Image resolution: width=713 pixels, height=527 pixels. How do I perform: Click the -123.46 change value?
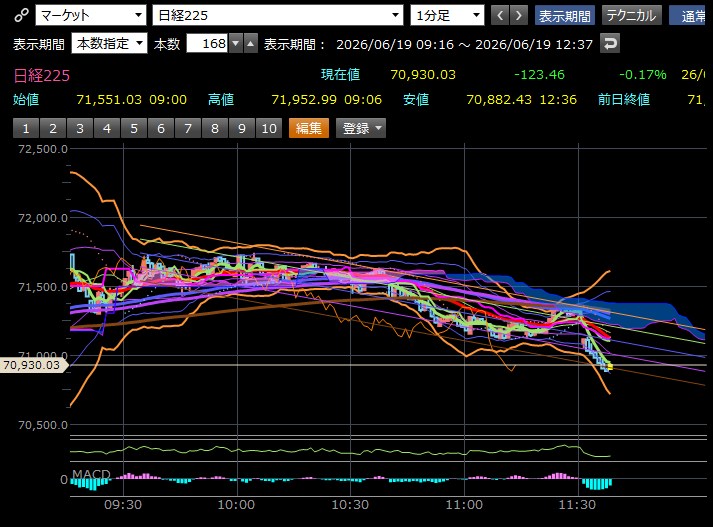(x=539, y=75)
